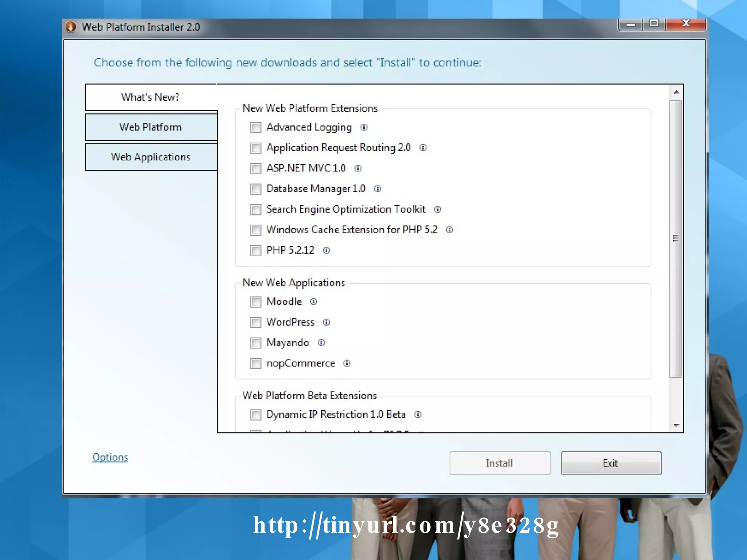
Task: Select Dynamic IP Restriction 1.0 Beta checkbox
Action: pyautogui.click(x=256, y=415)
